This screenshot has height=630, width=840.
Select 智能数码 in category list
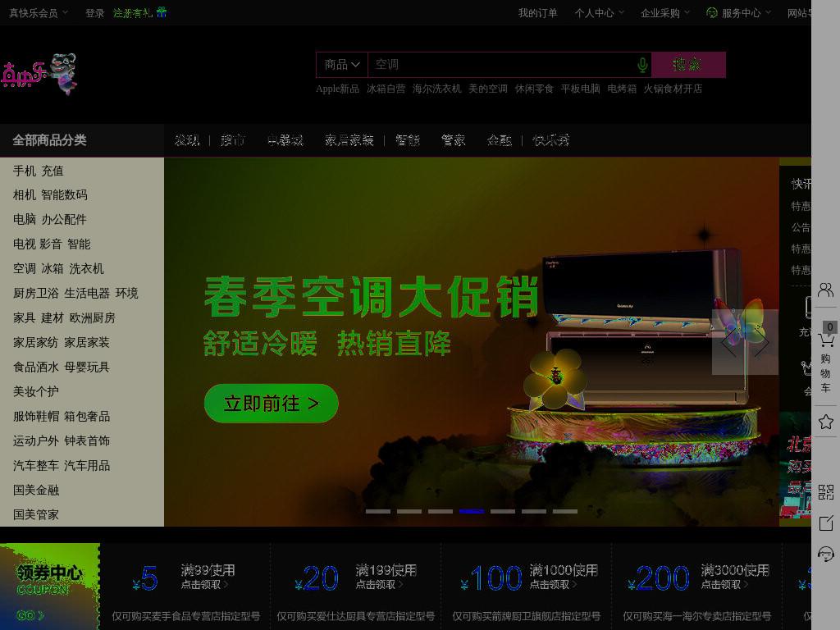point(64,195)
